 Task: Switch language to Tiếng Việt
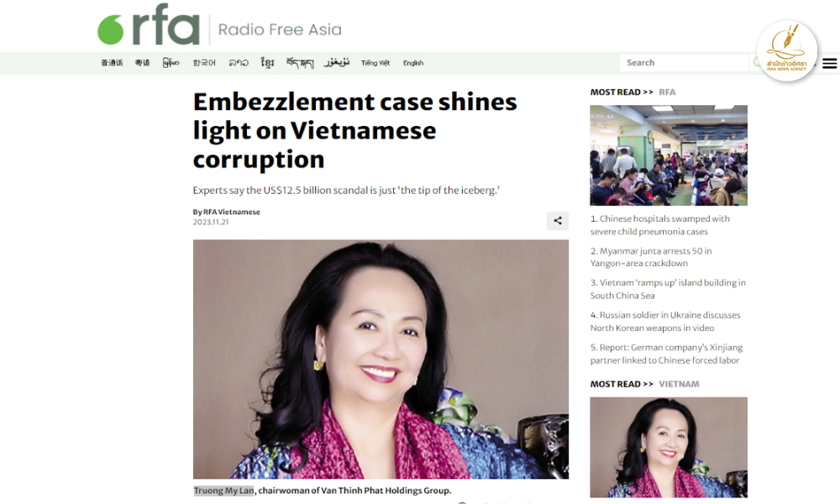[375, 63]
